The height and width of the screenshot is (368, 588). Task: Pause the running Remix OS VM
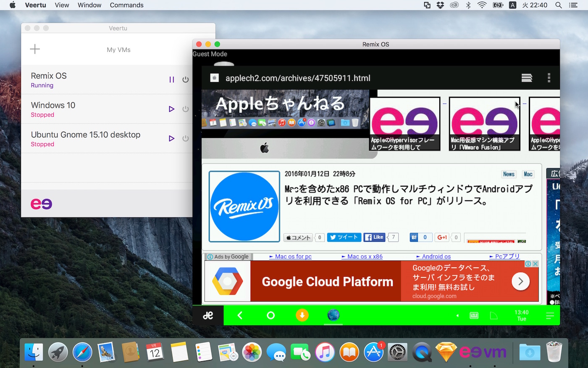[171, 79]
